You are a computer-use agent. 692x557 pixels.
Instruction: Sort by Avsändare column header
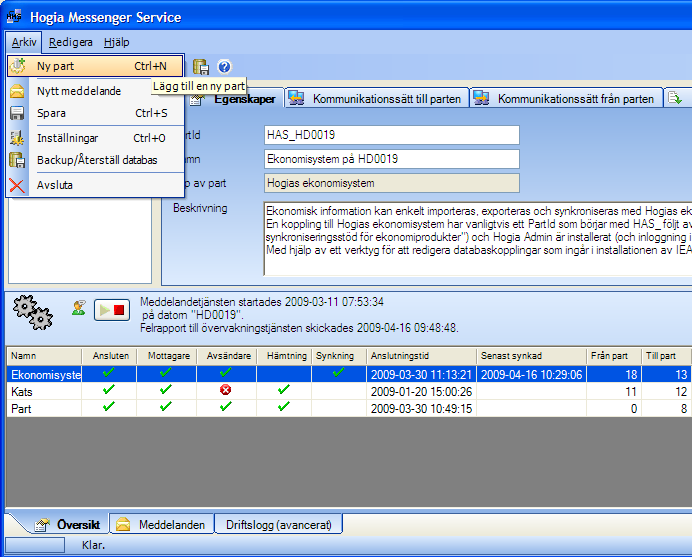pos(226,356)
